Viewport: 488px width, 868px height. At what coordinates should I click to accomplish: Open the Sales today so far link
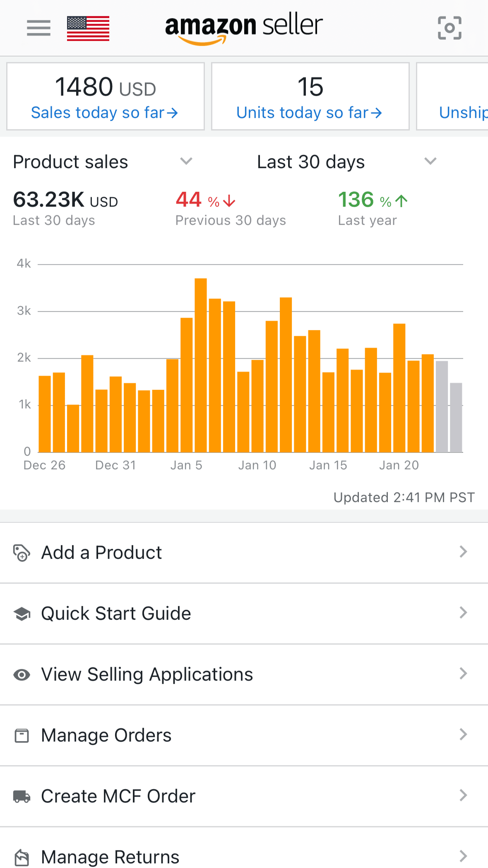pos(105,113)
